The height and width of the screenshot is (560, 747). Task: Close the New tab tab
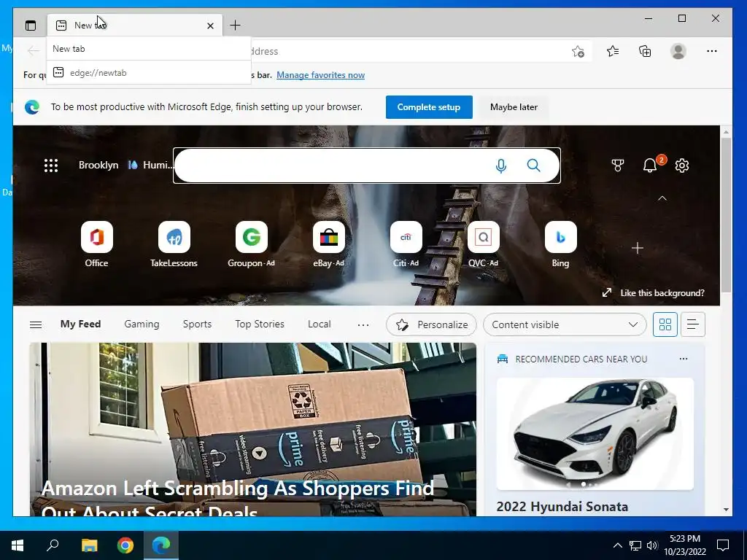click(x=210, y=26)
